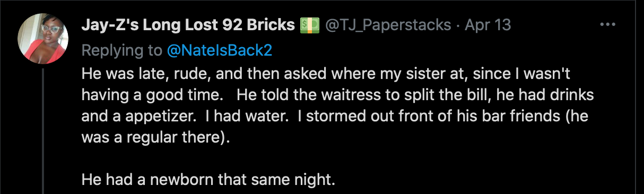Open the tweet permalink via Apr 13 date

[x=488, y=25]
